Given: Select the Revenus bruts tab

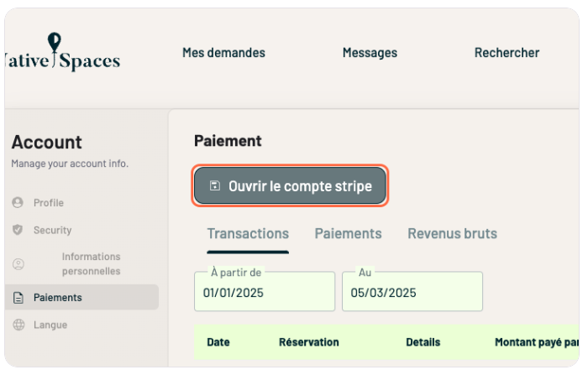Looking at the screenshot, I should [452, 234].
